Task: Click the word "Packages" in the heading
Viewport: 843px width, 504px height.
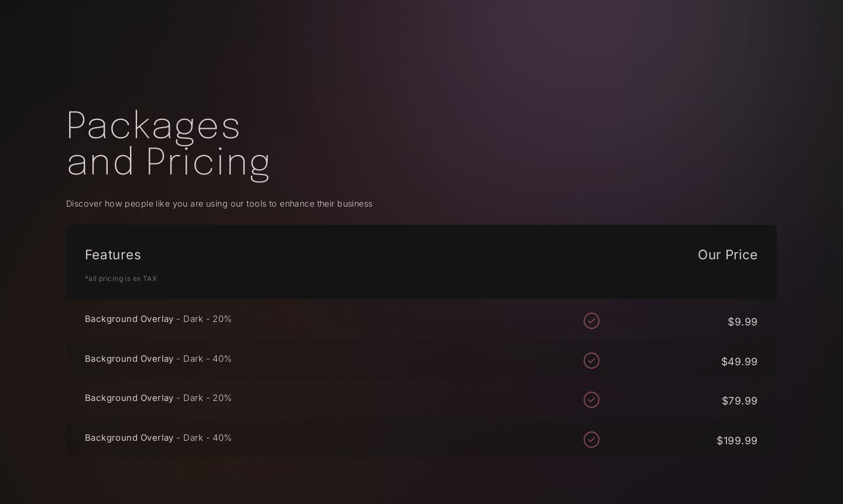Action: [153, 125]
